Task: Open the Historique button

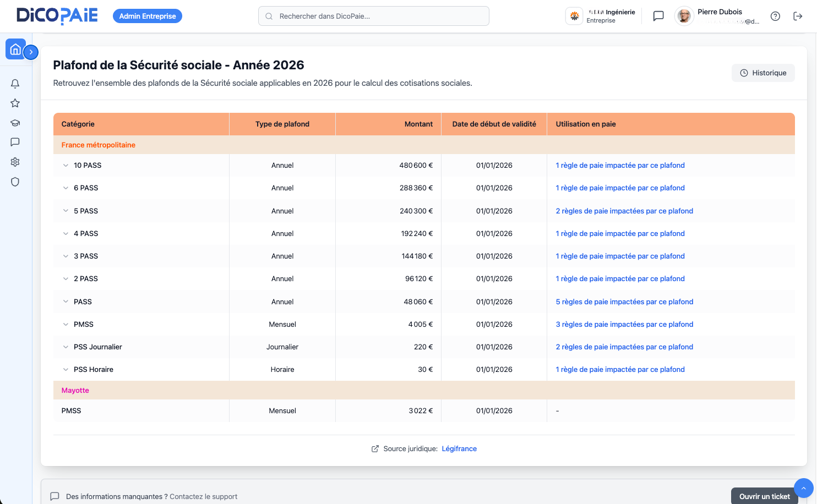Action: pos(763,73)
